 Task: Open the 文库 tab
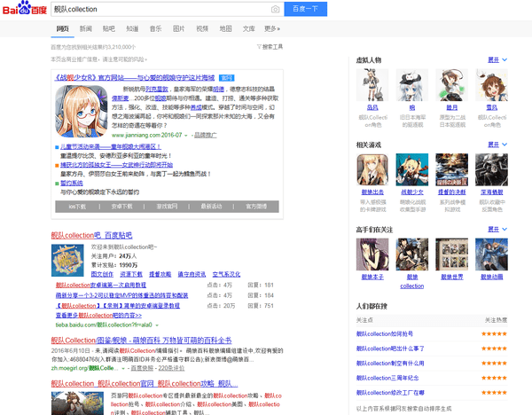[x=248, y=28]
